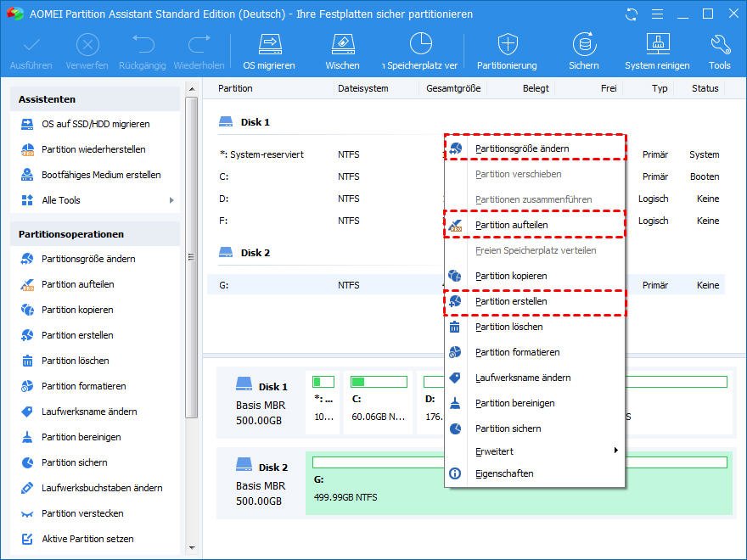Choose Partition kopieren in context menu
Screen dimensions: 747x560
click(x=535, y=276)
